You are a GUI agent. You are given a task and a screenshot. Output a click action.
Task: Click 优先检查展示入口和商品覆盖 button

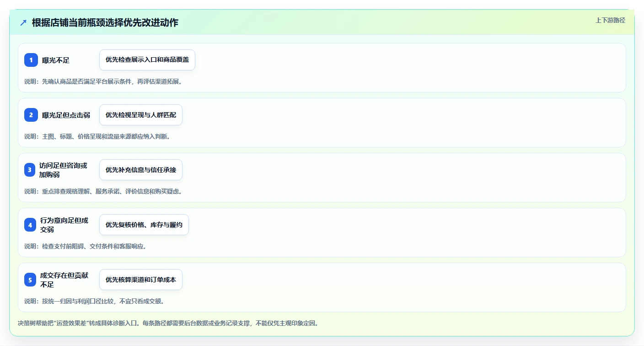point(147,60)
